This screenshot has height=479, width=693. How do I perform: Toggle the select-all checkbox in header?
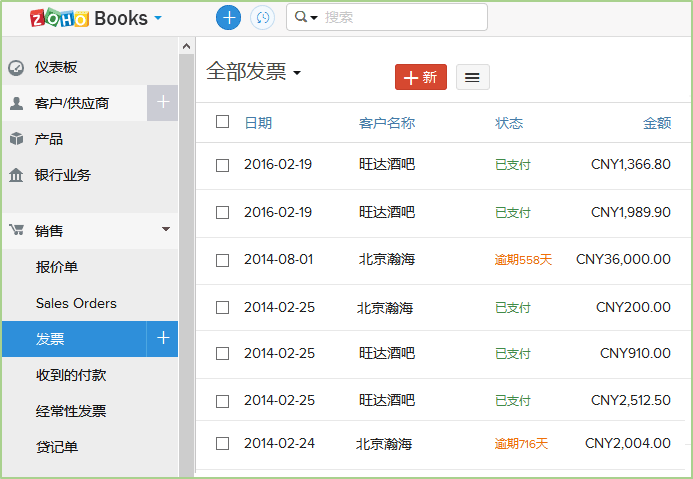(x=222, y=122)
